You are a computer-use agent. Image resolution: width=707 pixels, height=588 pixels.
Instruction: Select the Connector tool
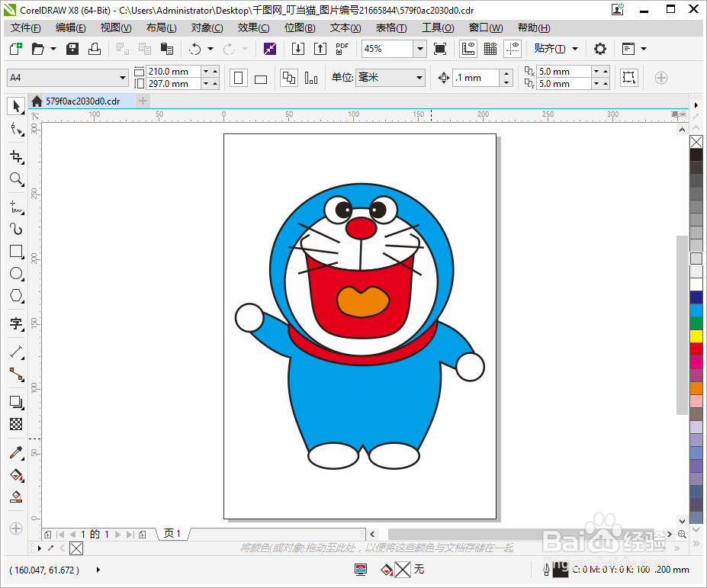pyautogui.click(x=16, y=374)
